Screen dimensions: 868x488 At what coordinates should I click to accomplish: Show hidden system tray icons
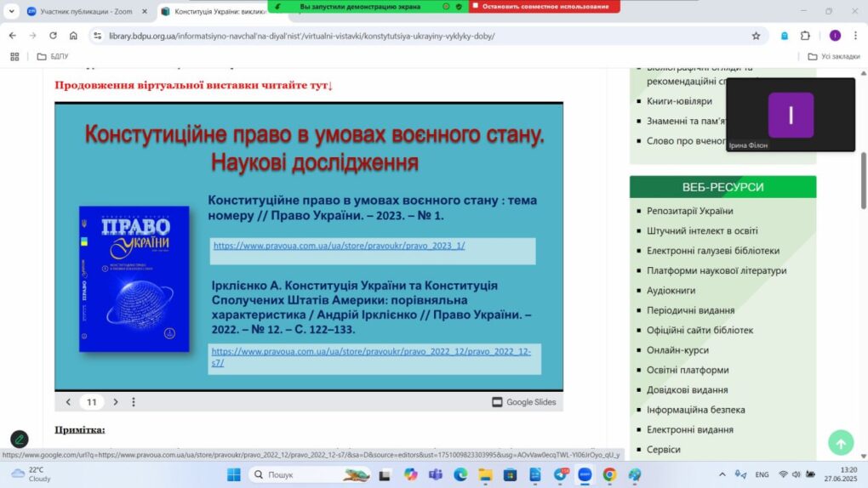(x=722, y=474)
